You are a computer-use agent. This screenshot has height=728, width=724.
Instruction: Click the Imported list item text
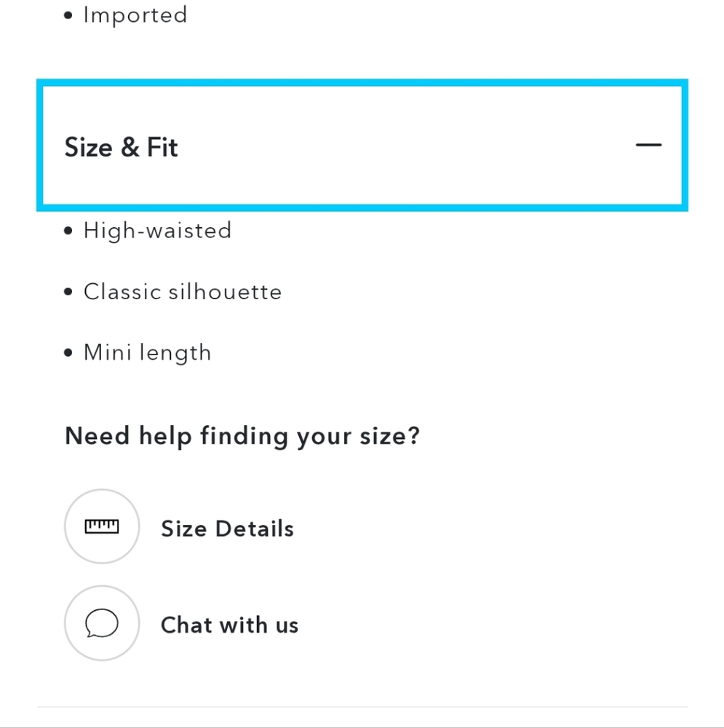click(x=135, y=15)
